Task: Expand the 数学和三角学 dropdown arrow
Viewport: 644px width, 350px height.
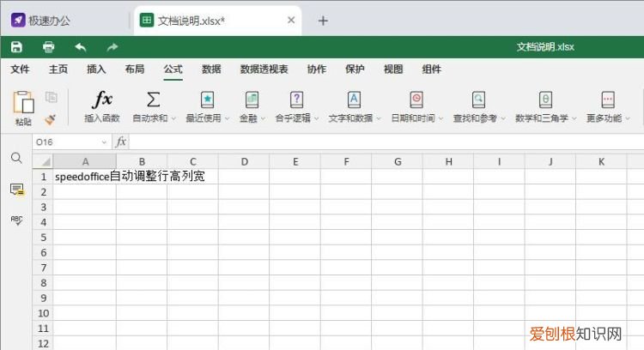Action: coord(574,118)
